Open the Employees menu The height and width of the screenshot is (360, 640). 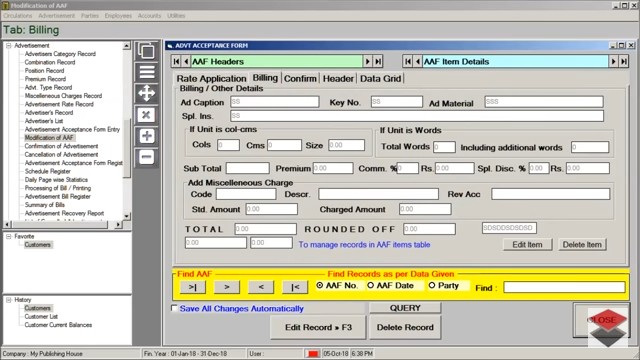tap(118, 16)
